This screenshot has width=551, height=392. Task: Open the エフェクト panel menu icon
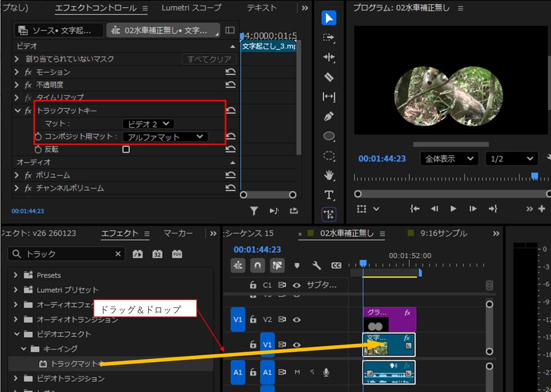147,234
